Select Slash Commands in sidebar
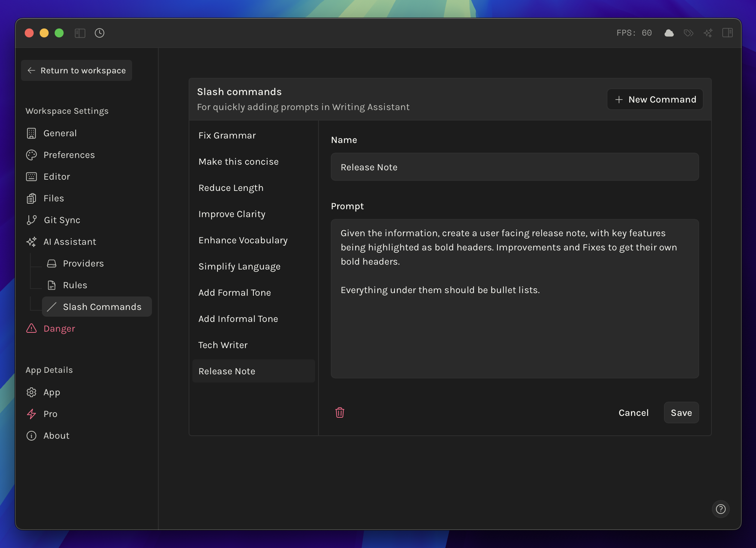The width and height of the screenshot is (756, 548). tap(97, 307)
